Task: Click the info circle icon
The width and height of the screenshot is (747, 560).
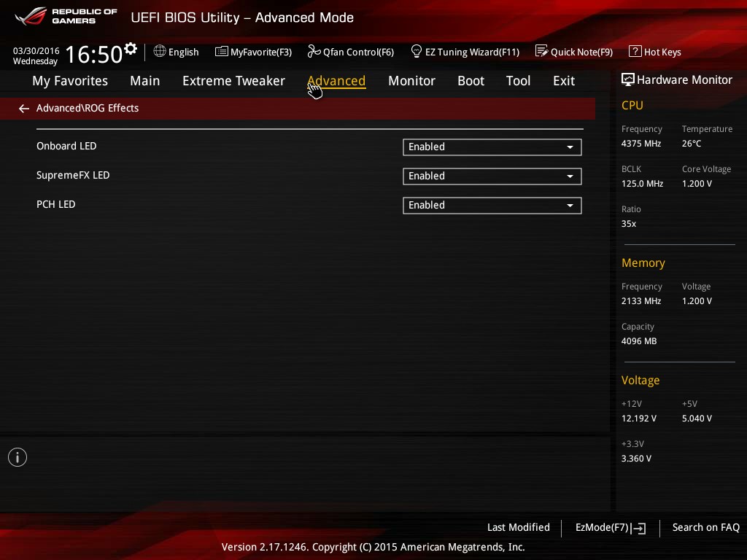Action: (18, 457)
